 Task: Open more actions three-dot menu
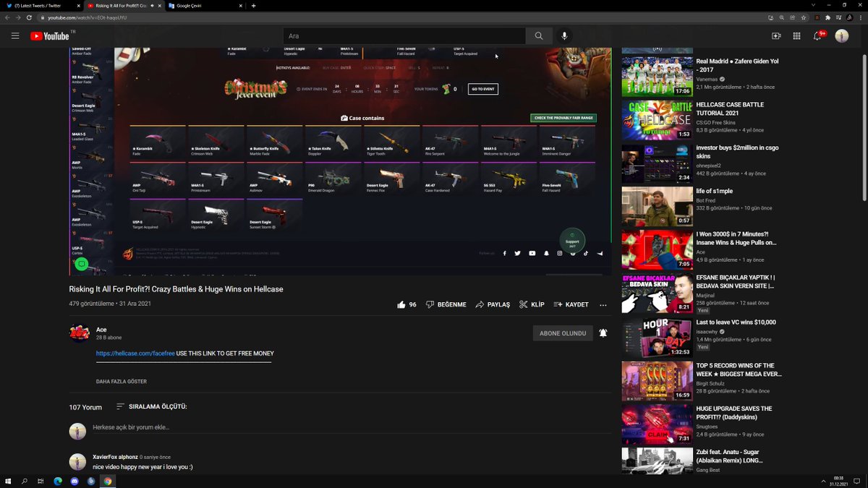coord(603,304)
